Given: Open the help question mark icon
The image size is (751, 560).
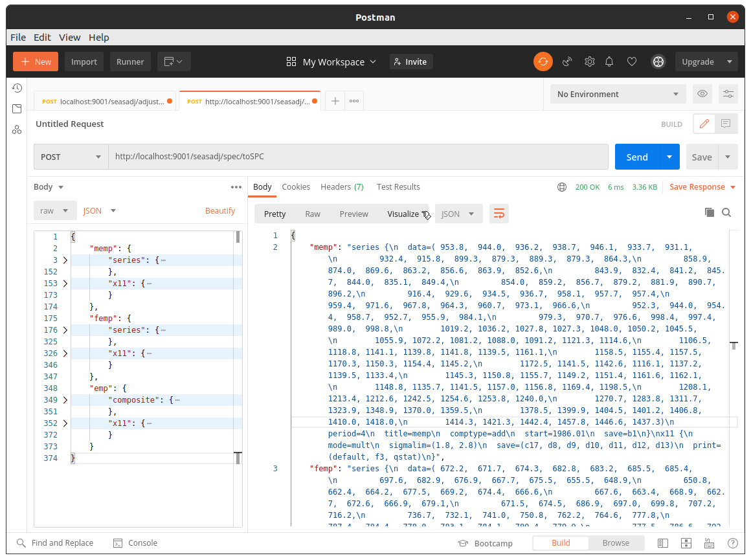Looking at the screenshot, I should click(x=732, y=543).
